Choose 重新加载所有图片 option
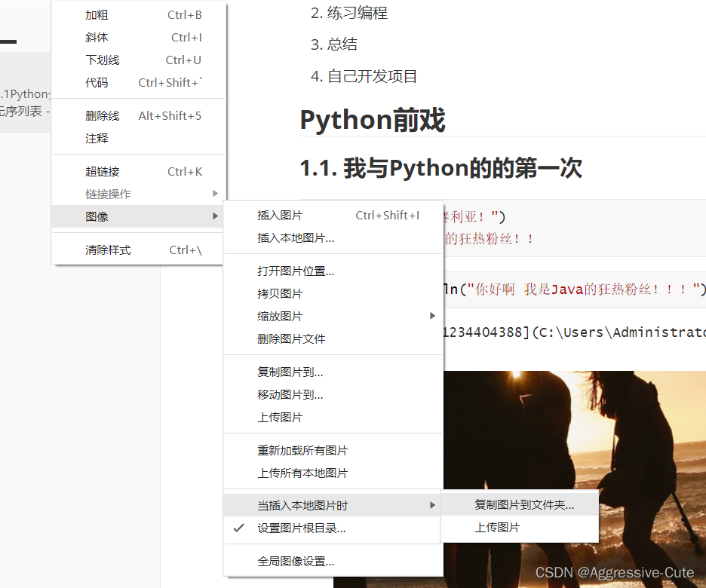The width and height of the screenshot is (706, 588). [x=333, y=450]
